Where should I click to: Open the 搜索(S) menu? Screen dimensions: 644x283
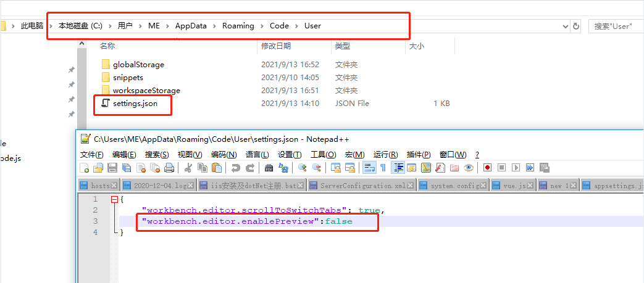(157, 155)
